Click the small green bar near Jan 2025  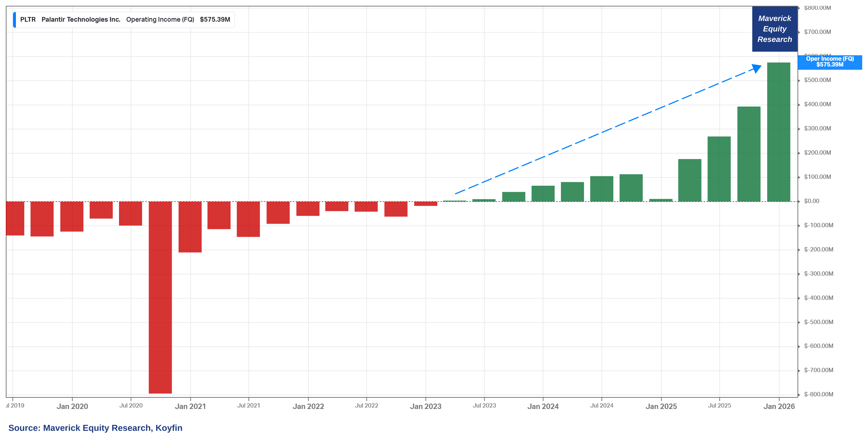(x=660, y=200)
